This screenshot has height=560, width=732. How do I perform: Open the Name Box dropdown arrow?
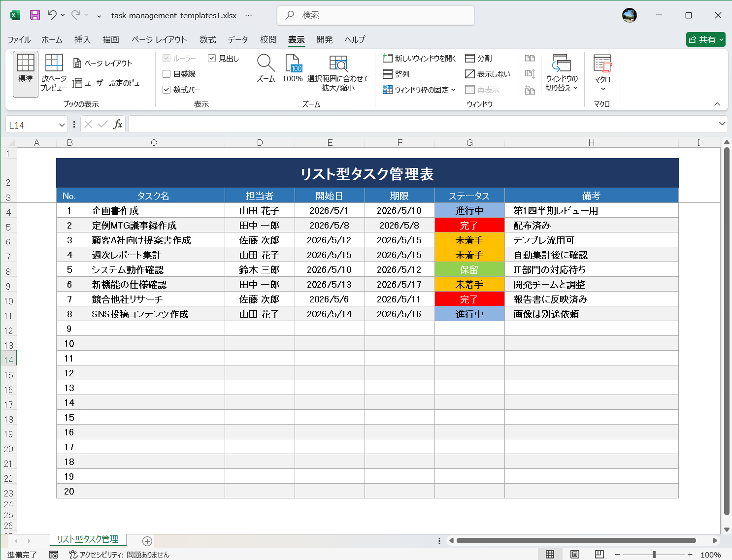[62, 125]
